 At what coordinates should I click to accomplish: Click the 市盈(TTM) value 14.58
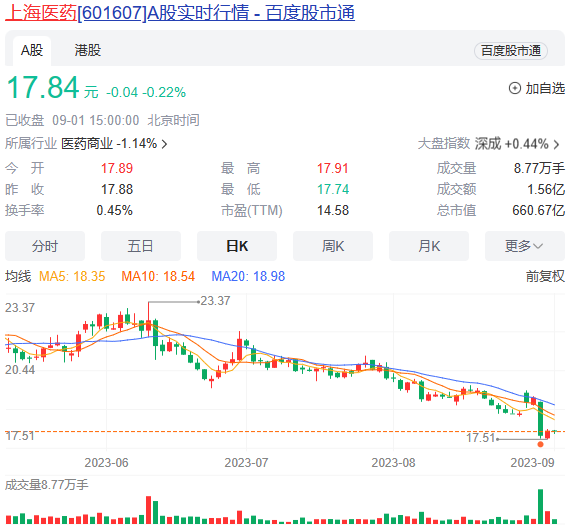(333, 211)
